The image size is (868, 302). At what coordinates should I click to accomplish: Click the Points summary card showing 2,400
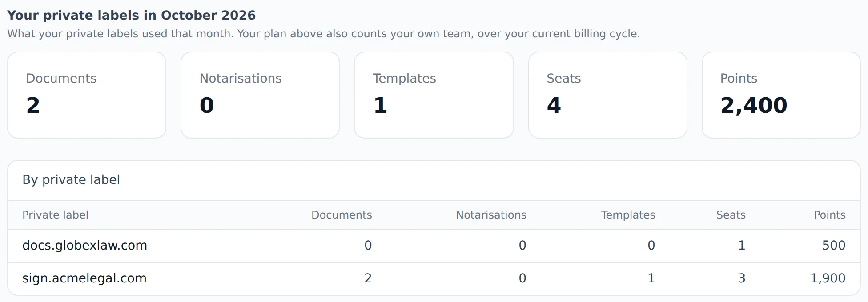[781, 95]
